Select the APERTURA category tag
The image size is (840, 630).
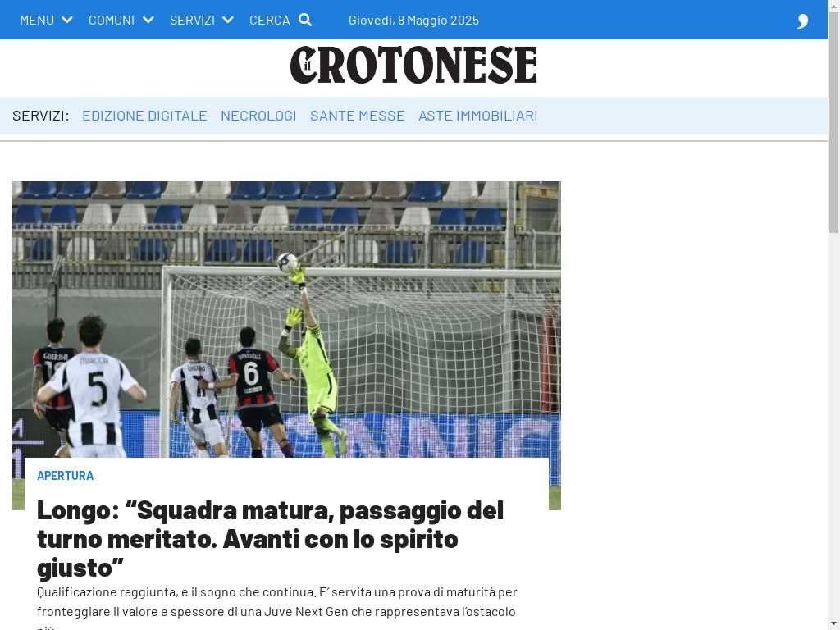(x=66, y=475)
